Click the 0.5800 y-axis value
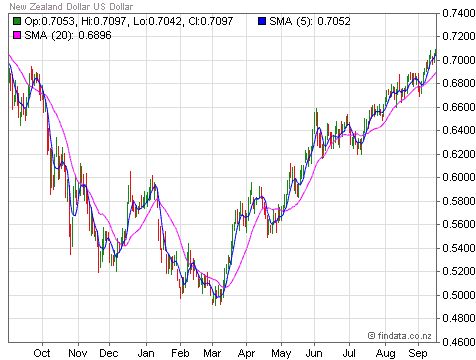Viewport: 476px width, 360px height. point(459,201)
